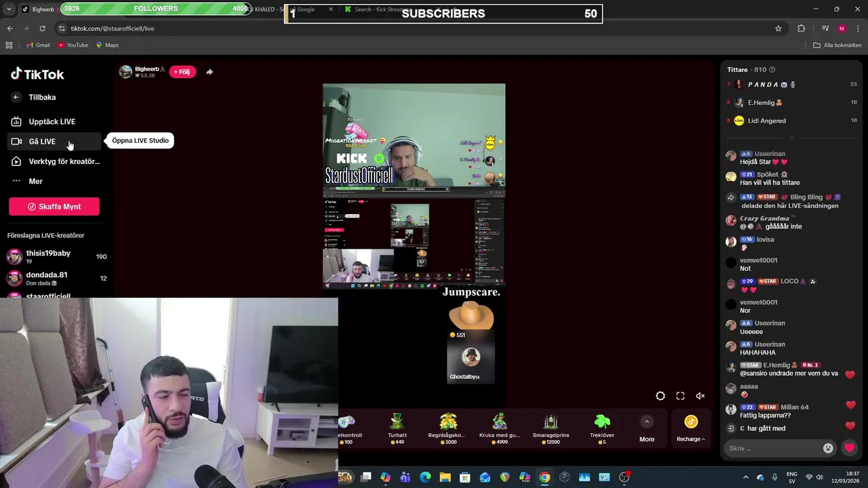This screenshot has width=868, height=488.
Task: Bookmark this page with the star
Action: (778, 28)
